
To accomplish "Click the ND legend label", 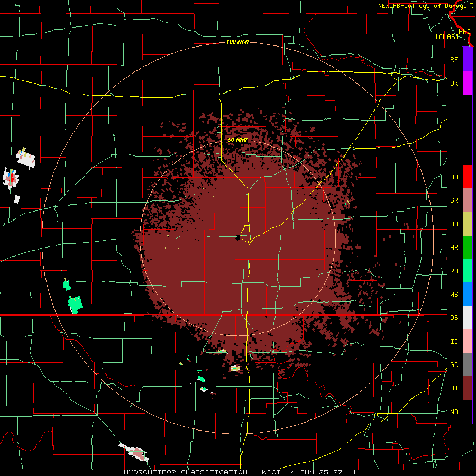I will [454, 412].
